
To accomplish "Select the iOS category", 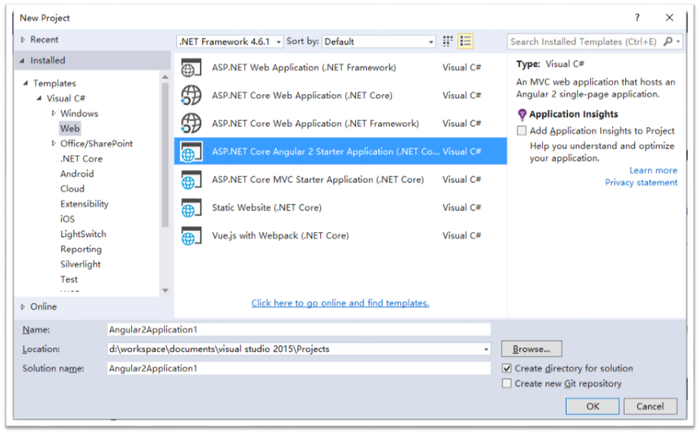I will 67,219.
